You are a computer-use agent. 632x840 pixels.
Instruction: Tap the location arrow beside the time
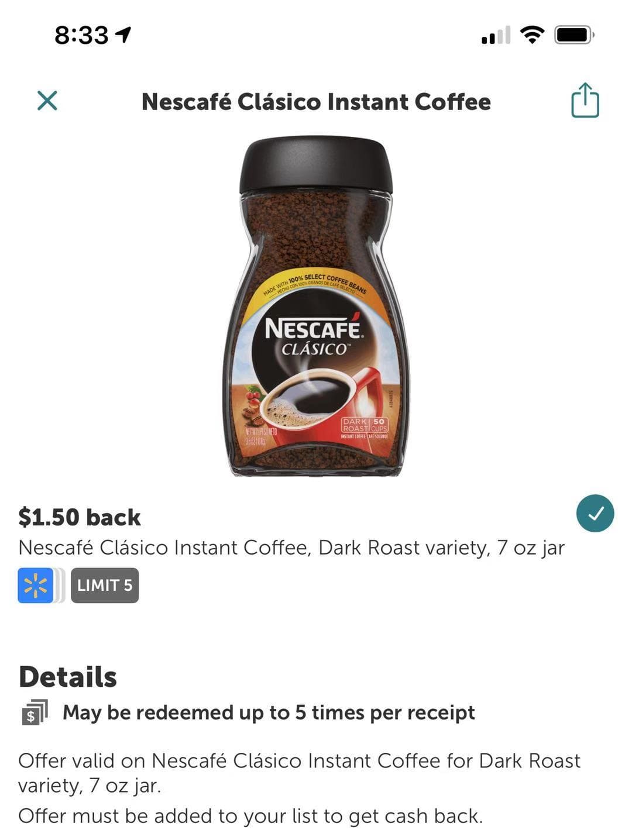point(123,35)
